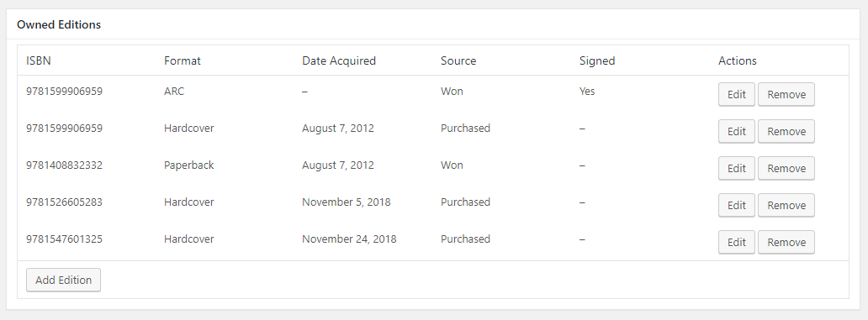Click the Owned Editions panel heading
The width and height of the screenshot is (868, 320).
pyautogui.click(x=59, y=25)
